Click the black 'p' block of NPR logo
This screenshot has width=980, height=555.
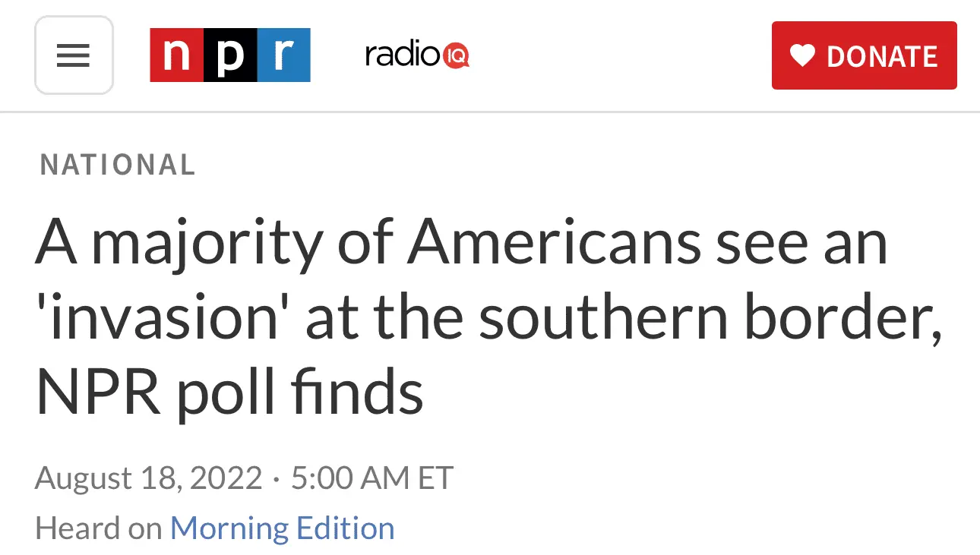(230, 55)
